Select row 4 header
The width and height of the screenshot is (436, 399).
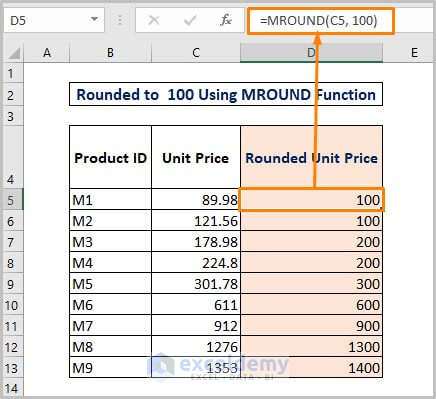13,157
